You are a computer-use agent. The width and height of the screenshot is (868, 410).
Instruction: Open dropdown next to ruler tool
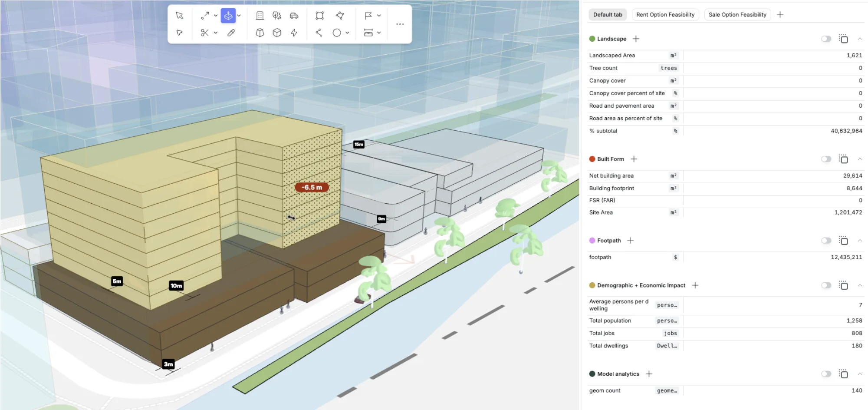pyautogui.click(x=379, y=33)
